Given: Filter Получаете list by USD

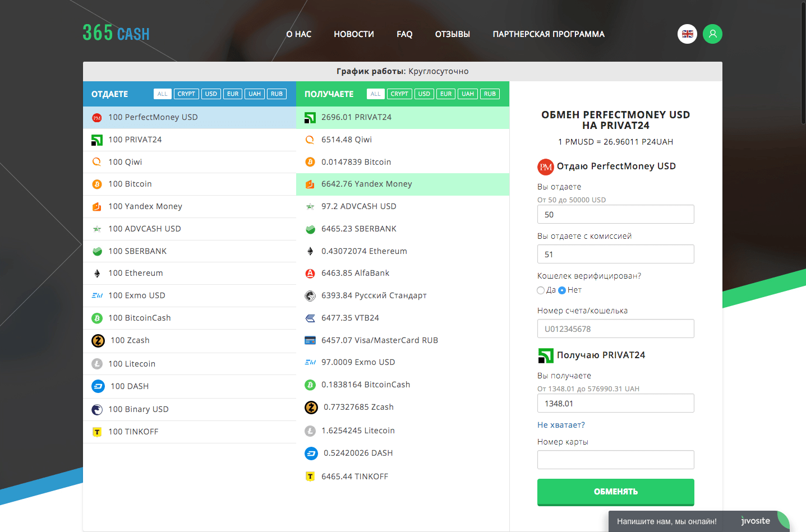Looking at the screenshot, I should (424, 94).
